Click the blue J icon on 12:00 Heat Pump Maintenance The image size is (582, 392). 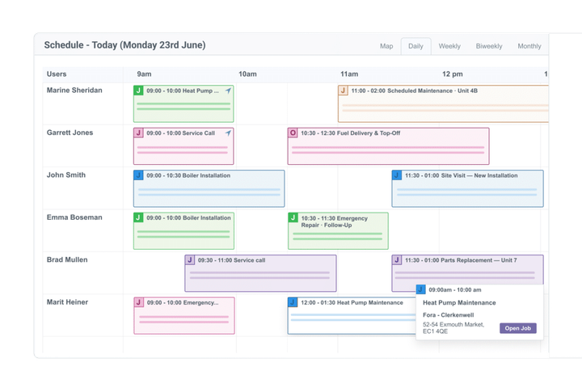click(x=293, y=302)
